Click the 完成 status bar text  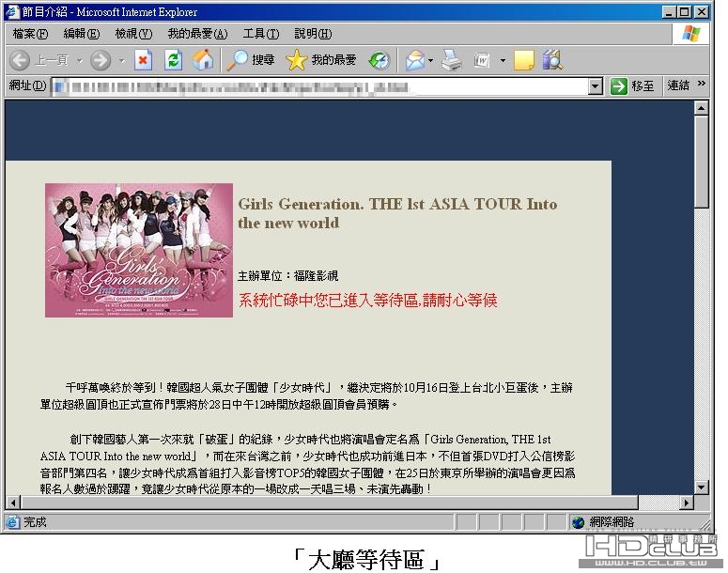tap(35, 522)
